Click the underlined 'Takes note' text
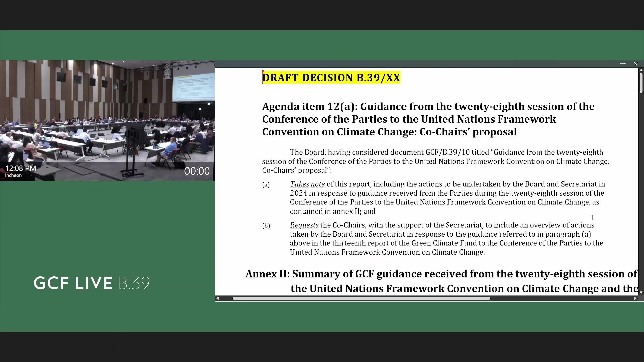 (307, 184)
